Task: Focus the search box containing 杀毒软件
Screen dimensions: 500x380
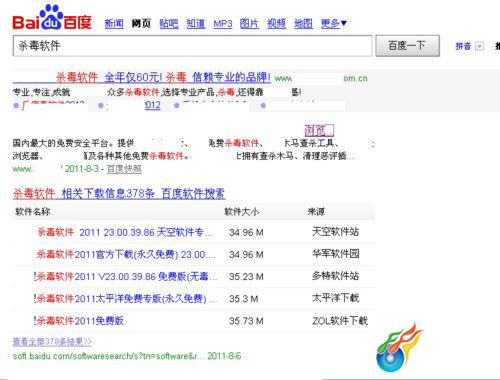Action: tap(192, 46)
